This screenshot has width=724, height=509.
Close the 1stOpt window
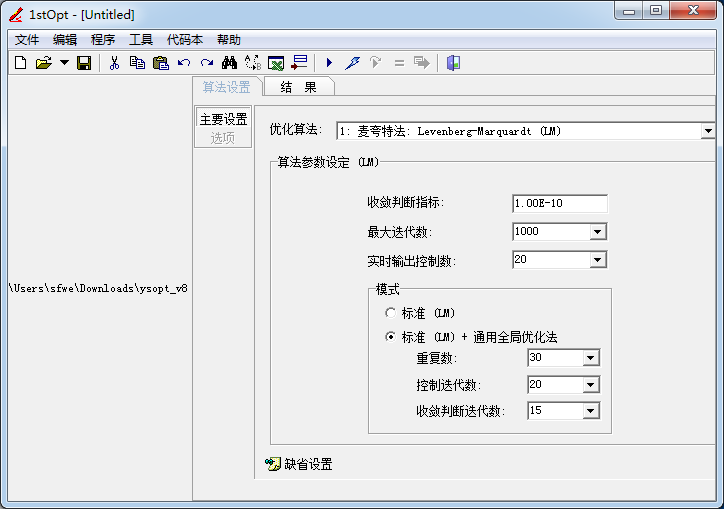pyautogui.click(x=693, y=11)
